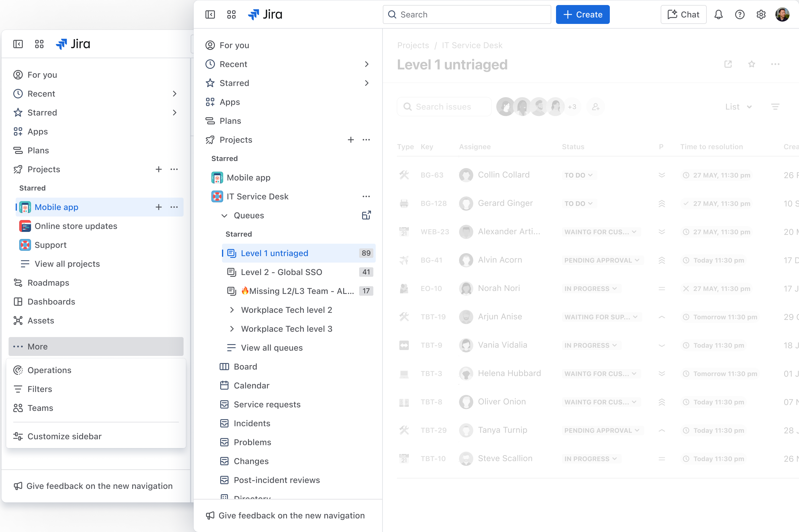
Task: Click IT Service Desk breadcrumb
Action: (x=472, y=45)
